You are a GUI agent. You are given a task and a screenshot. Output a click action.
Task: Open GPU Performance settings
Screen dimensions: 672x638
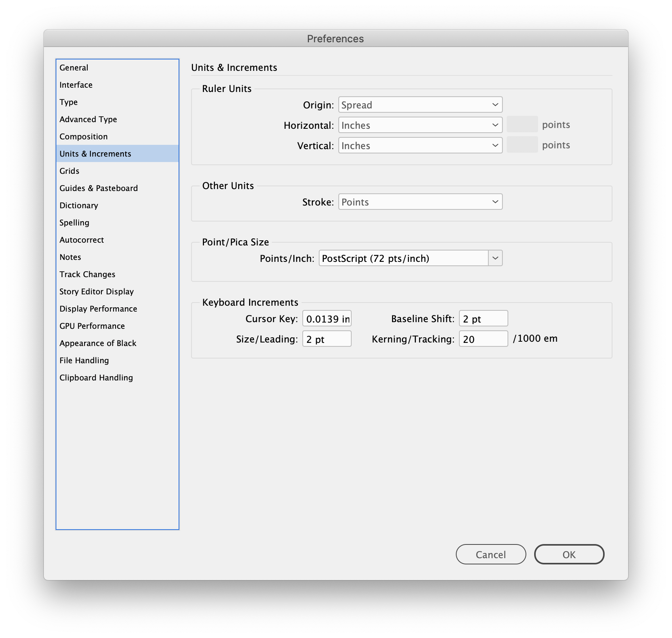[x=92, y=326]
